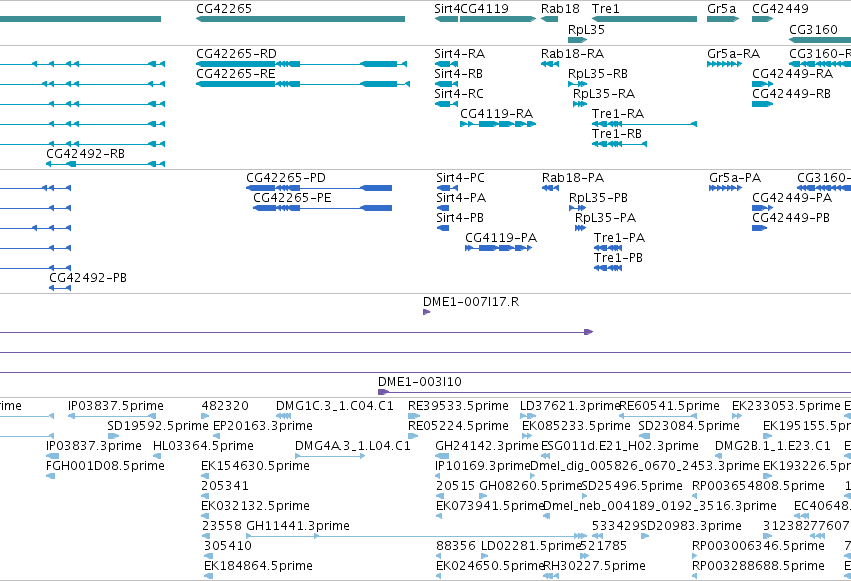This screenshot has height=581, width=851.
Task: Click the Sirt4 gene label
Action: [x=447, y=9]
